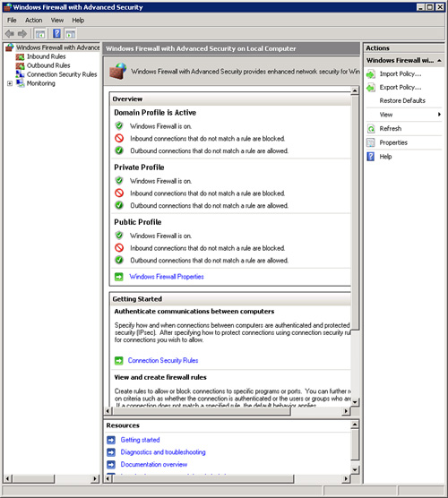Click the 'Private Profile' heading
This screenshot has width=448, height=498.
click(139, 167)
